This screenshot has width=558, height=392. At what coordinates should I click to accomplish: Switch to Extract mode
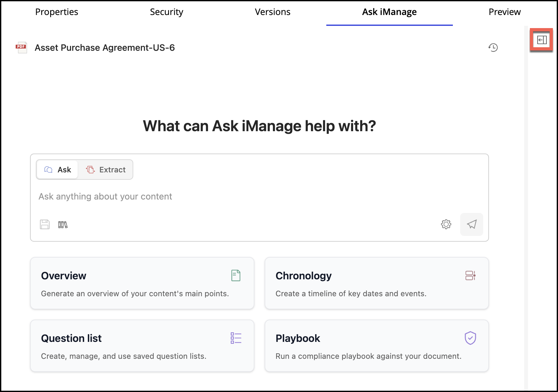(105, 170)
